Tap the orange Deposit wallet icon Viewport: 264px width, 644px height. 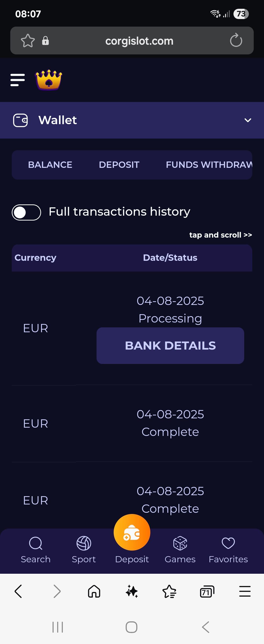(x=132, y=533)
